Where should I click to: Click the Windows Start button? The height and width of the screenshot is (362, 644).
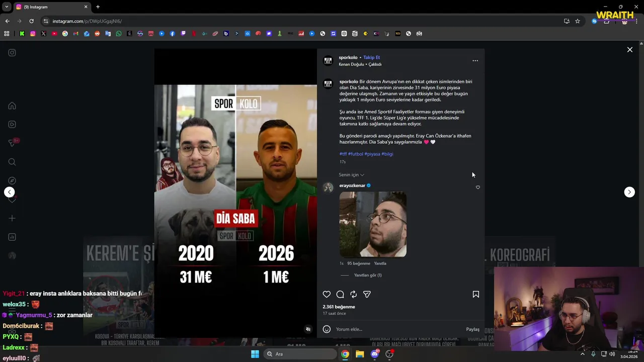[x=255, y=354]
